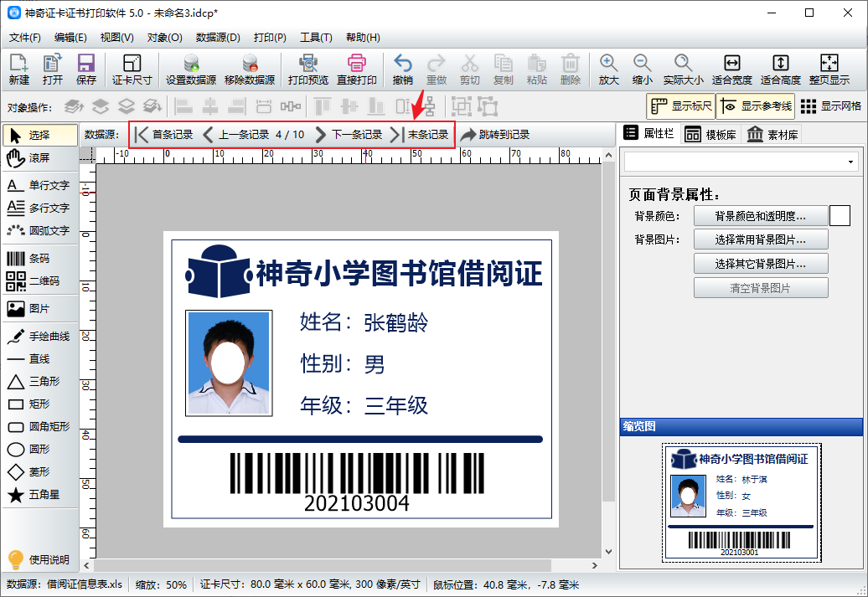The height and width of the screenshot is (597, 868).
Task: Click the 整页显示 whole page icon
Action: click(829, 69)
